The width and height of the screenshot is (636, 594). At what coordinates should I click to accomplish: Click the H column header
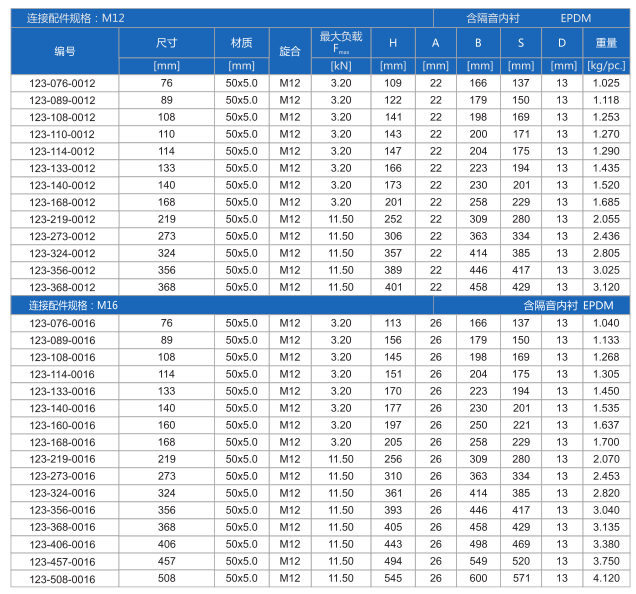[x=393, y=43]
